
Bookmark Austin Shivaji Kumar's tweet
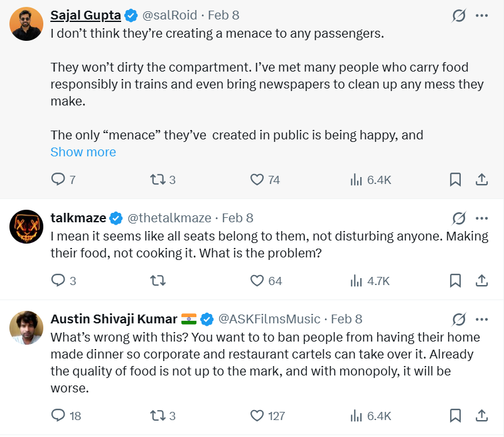456,416
